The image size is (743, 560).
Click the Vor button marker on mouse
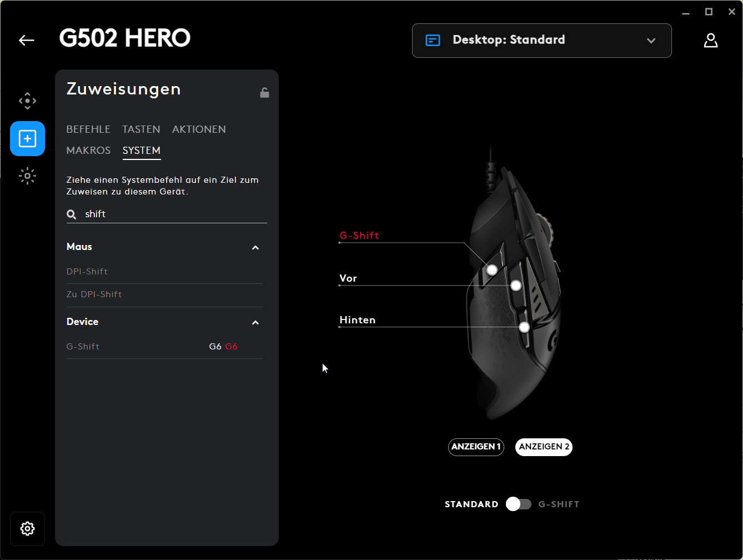pos(516,286)
